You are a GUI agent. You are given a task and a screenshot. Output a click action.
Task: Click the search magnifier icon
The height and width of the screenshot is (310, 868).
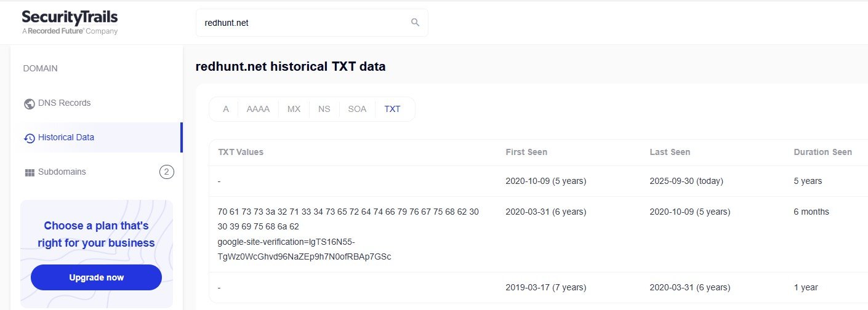click(x=415, y=23)
